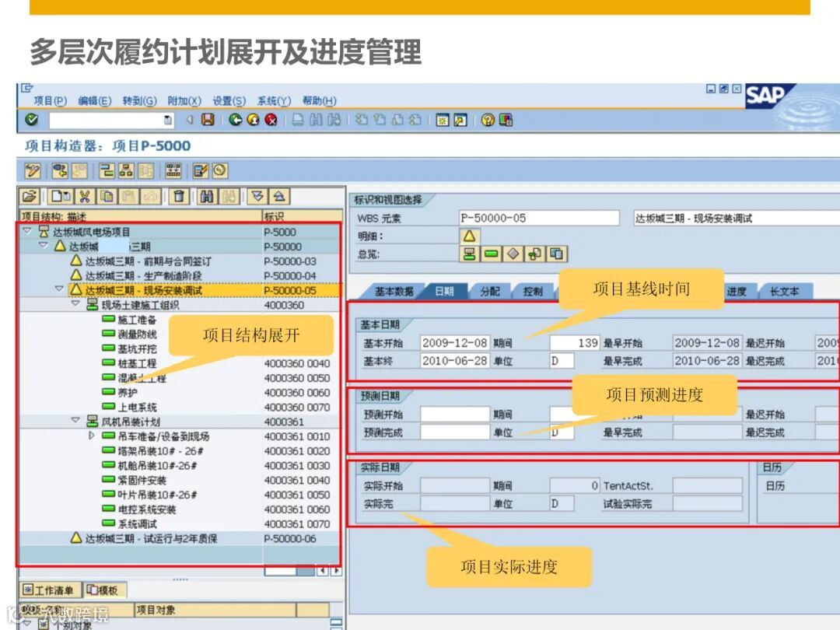Expand the 吊车准备/设备到现场 activity
The image size is (840, 630).
click(92, 436)
